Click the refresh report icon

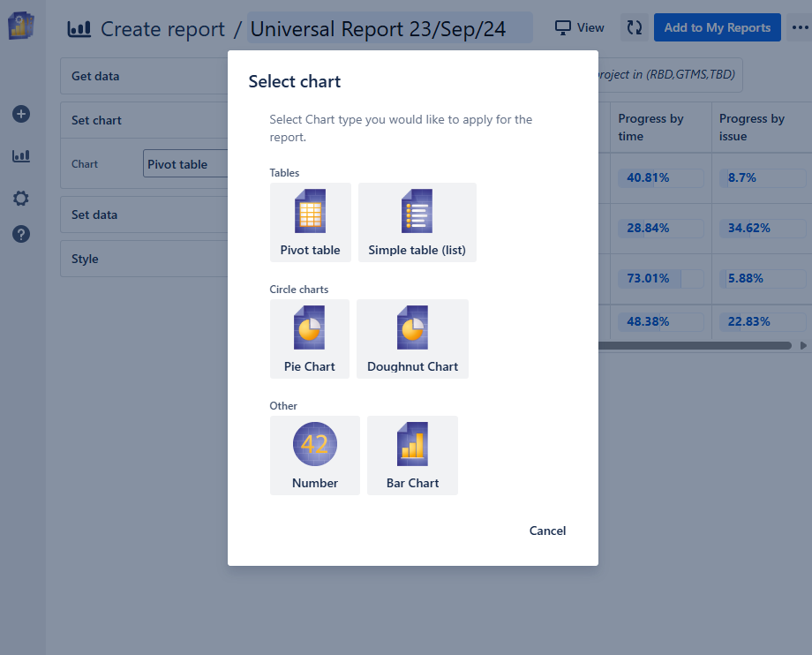635,27
